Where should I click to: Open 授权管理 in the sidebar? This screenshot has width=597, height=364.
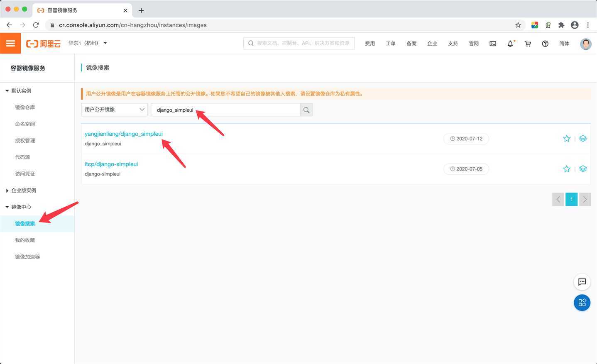coord(25,140)
